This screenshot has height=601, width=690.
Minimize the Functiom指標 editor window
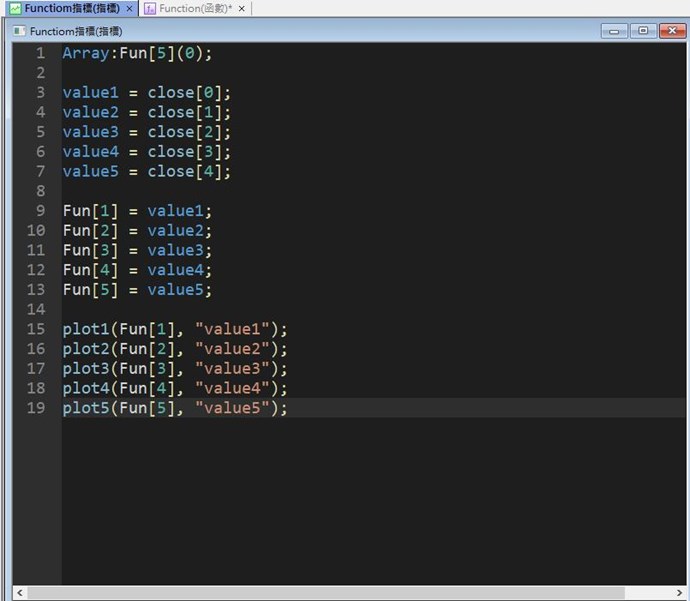point(614,31)
